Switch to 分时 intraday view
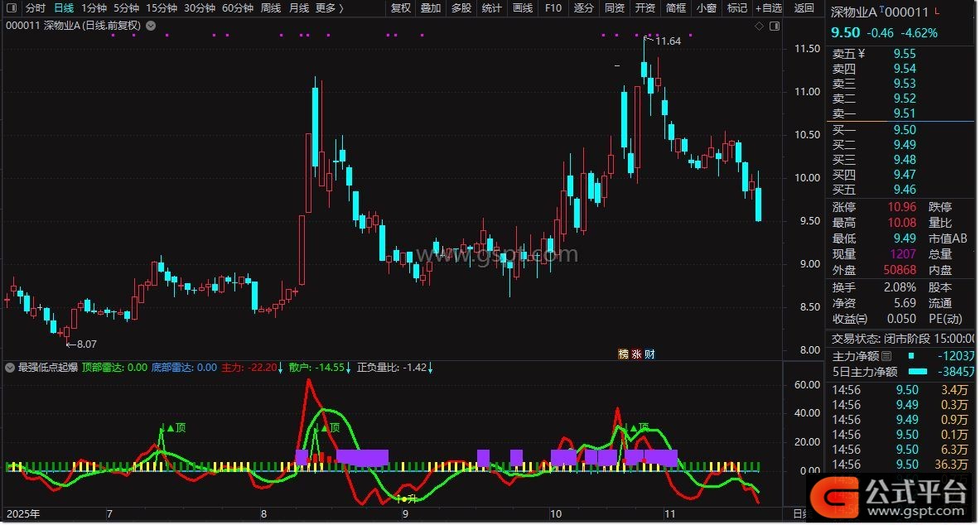 pos(36,7)
